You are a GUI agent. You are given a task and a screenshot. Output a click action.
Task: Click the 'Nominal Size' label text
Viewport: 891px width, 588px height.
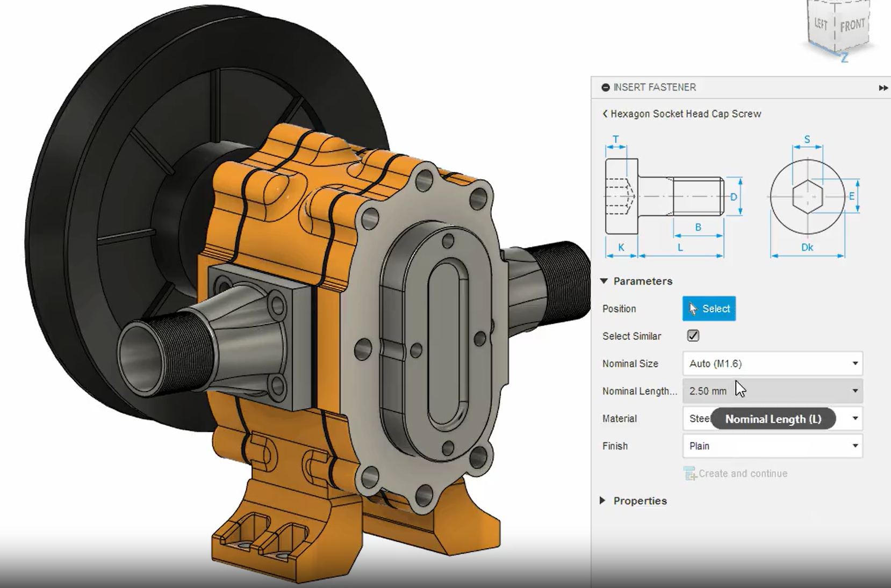630,364
